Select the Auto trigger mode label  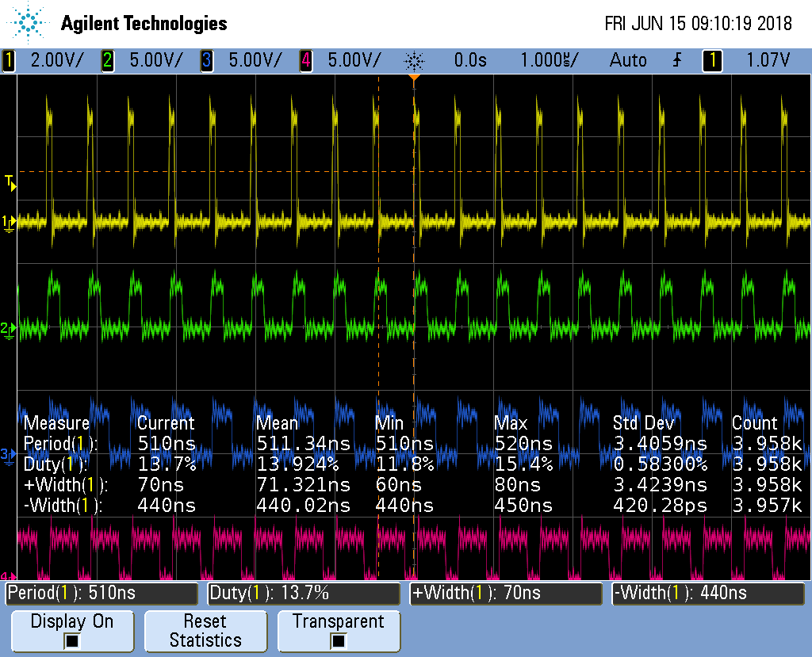click(x=628, y=60)
